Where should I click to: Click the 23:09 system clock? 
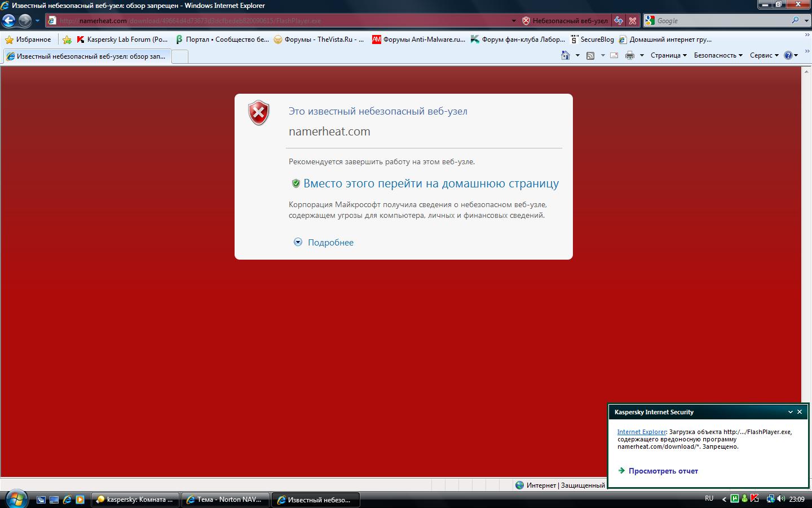click(797, 499)
